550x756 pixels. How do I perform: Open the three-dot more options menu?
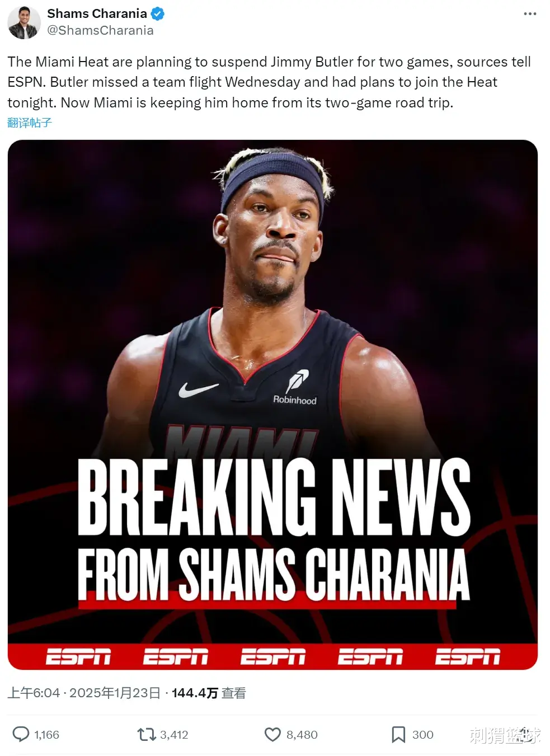click(529, 14)
